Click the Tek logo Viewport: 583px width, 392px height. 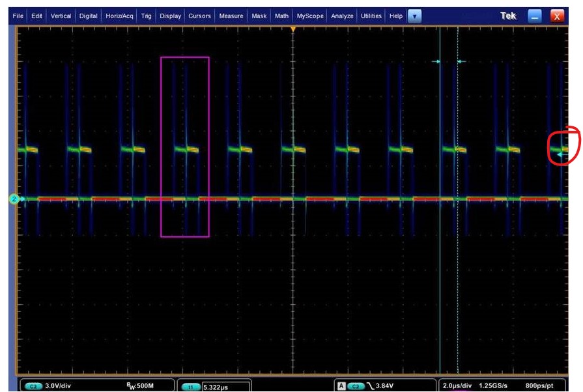tap(508, 16)
